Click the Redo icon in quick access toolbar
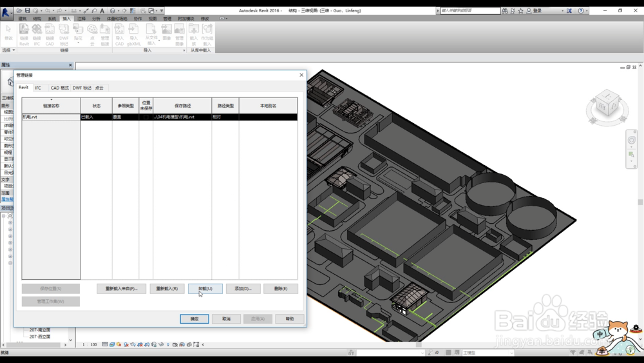This screenshot has height=363, width=644. tap(59, 11)
